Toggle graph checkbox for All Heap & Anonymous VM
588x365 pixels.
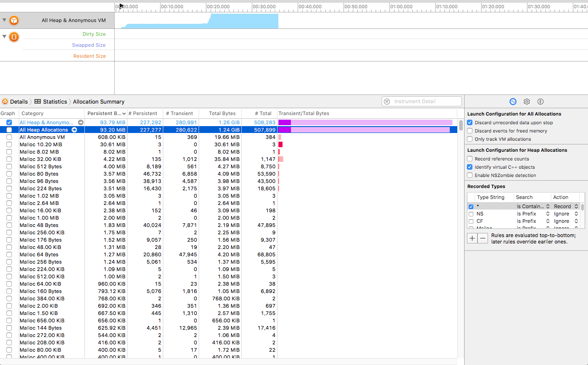coord(9,122)
